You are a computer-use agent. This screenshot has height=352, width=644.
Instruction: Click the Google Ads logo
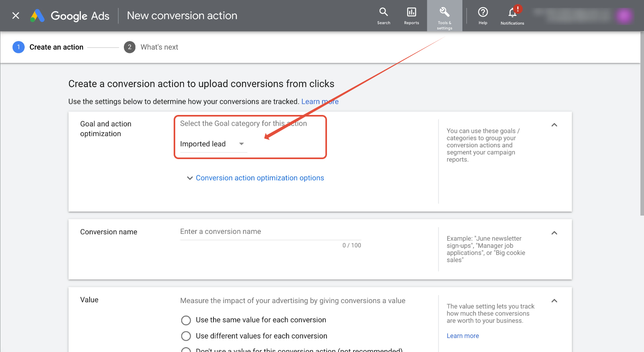[70, 16]
